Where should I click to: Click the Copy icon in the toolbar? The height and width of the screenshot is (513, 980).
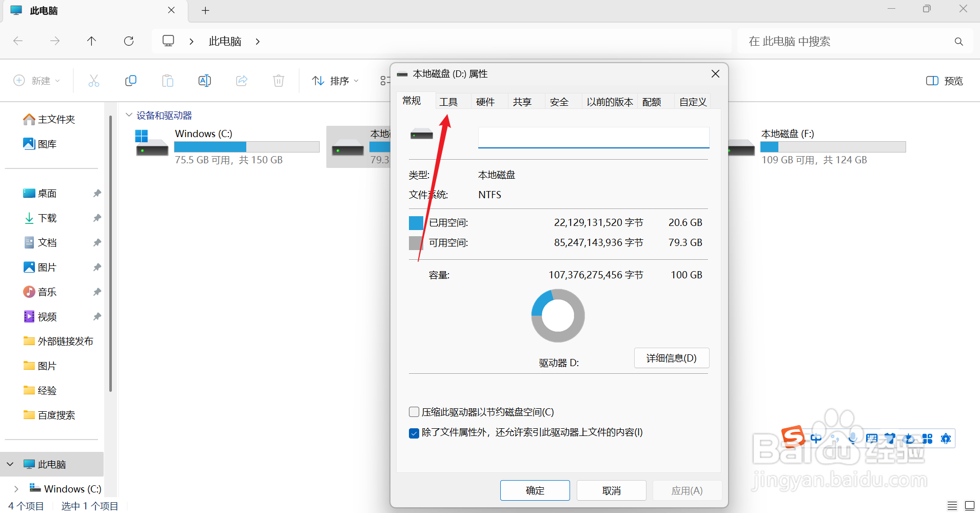131,81
